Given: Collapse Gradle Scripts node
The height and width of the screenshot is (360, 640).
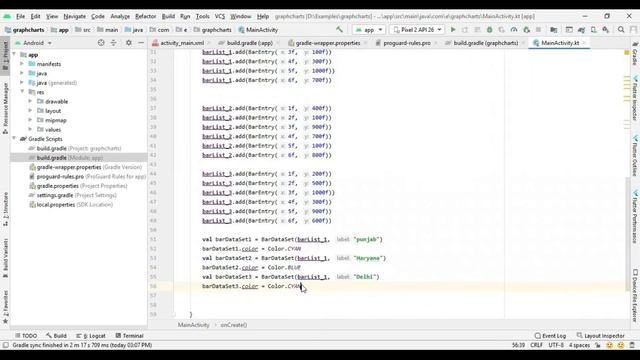Looking at the screenshot, I should pos(14,139).
